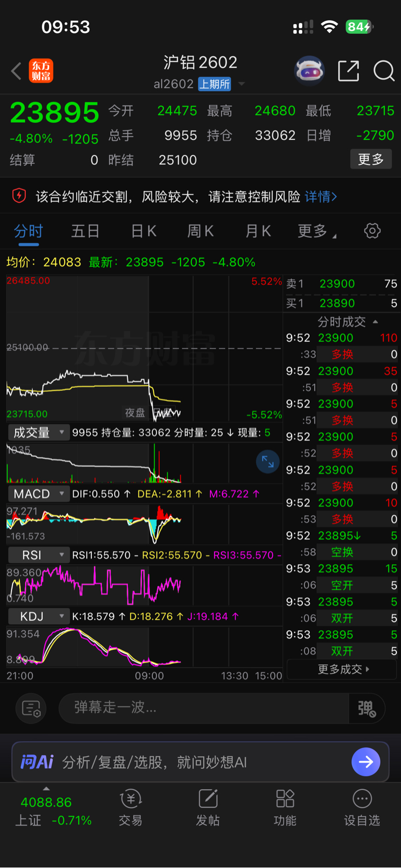The height and width of the screenshot is (868, 401).
Task: Expand the 更多 chart period menu
Action: (x=317, y=231)
